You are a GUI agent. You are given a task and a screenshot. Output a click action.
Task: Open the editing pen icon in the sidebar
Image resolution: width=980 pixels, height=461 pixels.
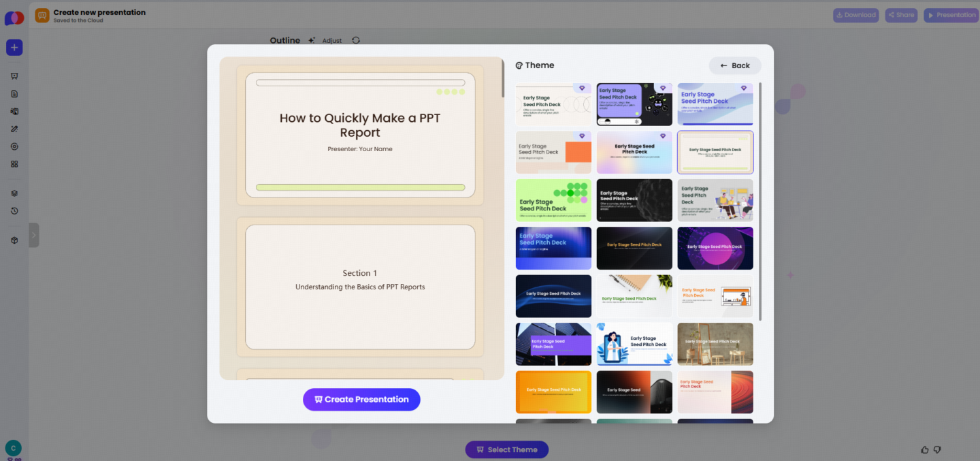point(14,129)
